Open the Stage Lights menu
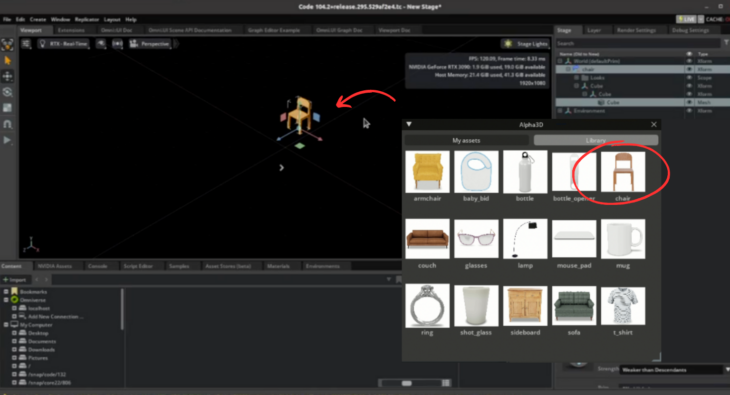This screenshot has height=395, width=730. coord(526,44)
